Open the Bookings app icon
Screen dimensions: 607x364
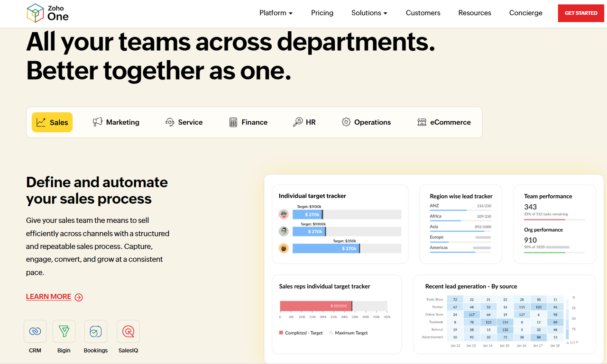coord(96,331)
